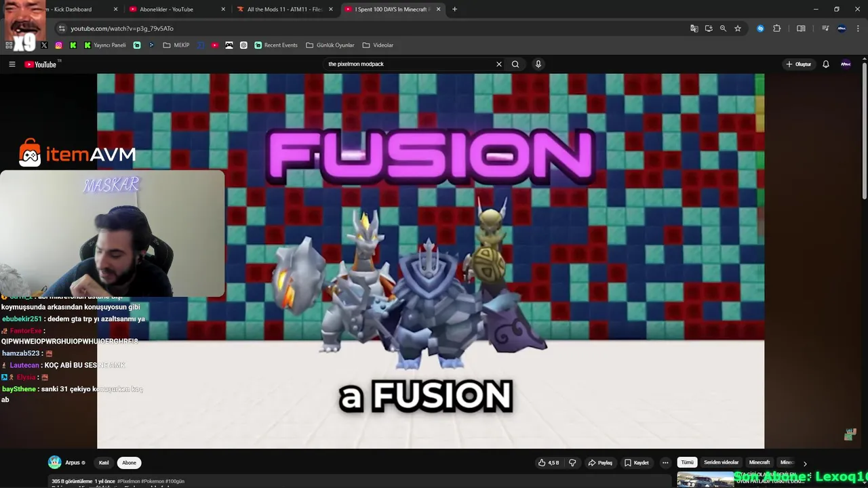Switch to the Kick Dashboard tab
This screenshot has height=488, width=868.
(75, 9)
